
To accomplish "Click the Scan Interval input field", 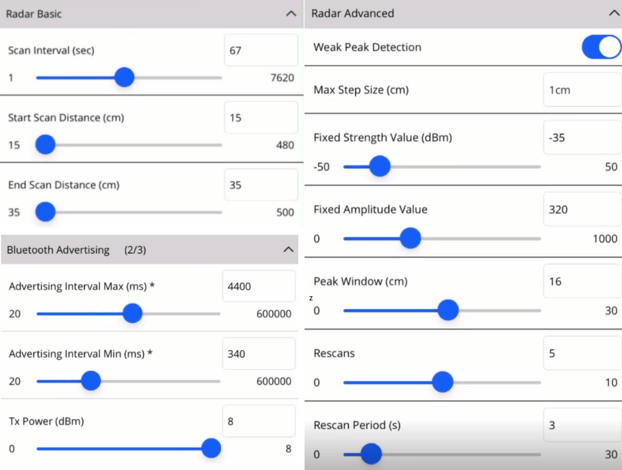I will point(260,50).
